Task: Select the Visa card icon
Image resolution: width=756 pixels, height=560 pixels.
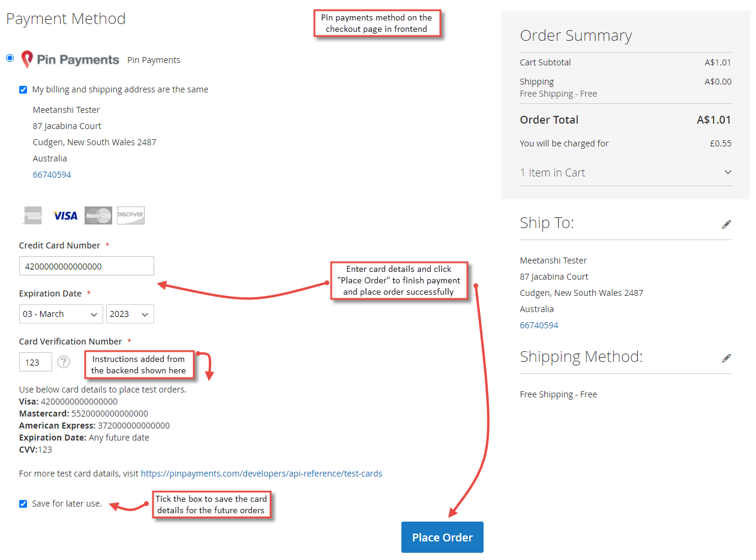Action: 64,215
